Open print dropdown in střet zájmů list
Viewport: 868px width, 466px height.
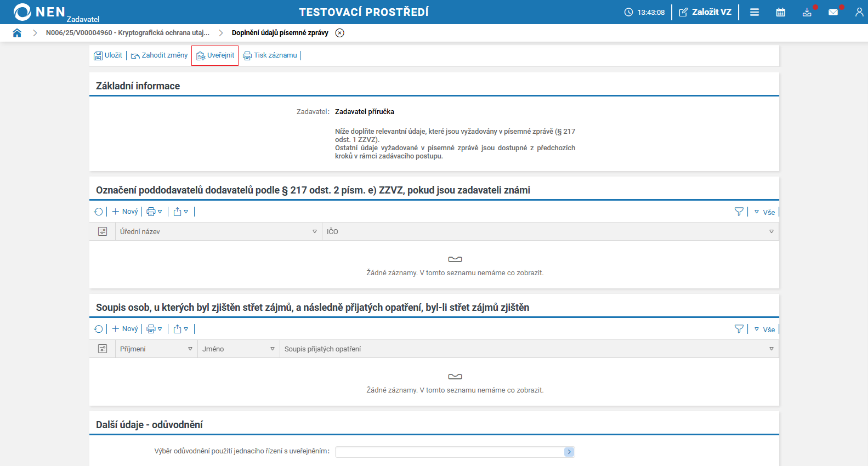point(154,329)
